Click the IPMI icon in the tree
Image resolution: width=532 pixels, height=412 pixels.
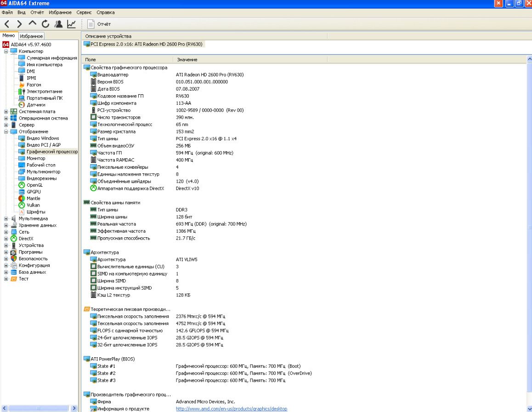tap(22, 78)
